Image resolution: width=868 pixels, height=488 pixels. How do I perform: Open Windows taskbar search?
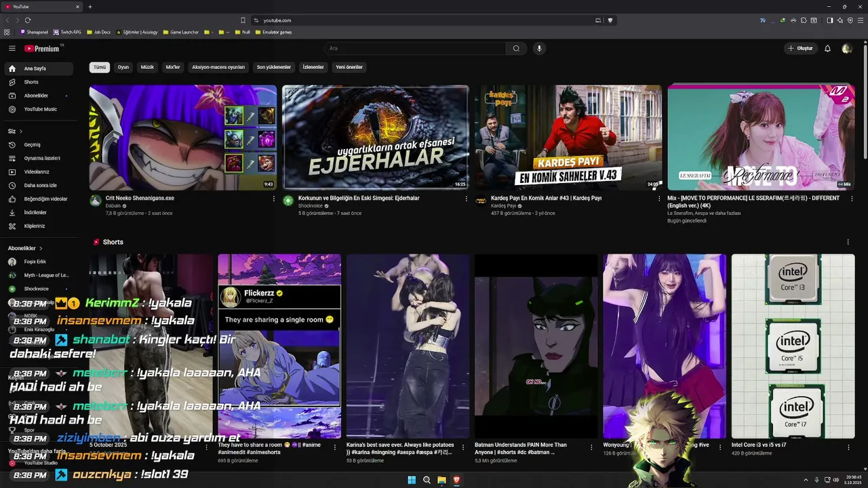427,480
